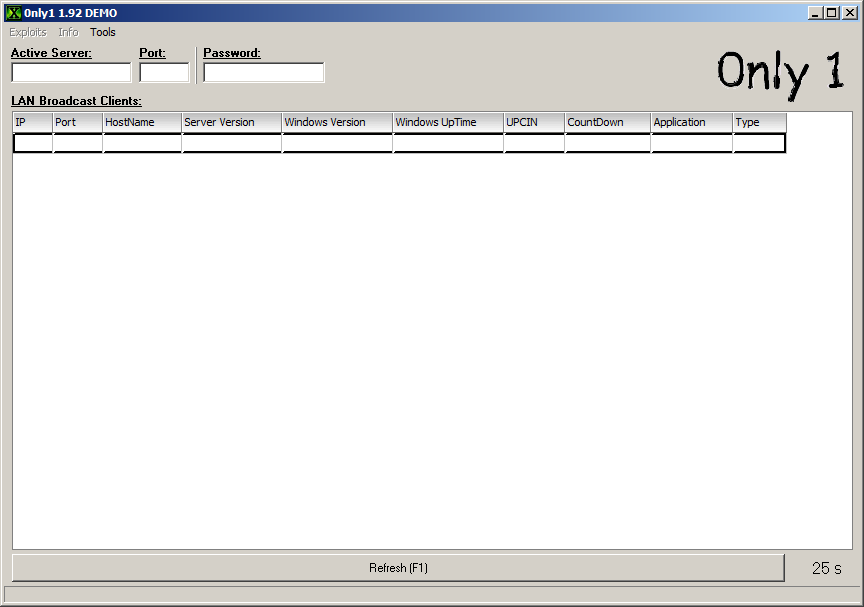
Task: Sort by the IP column header
Action: click(x=32, y=122)
